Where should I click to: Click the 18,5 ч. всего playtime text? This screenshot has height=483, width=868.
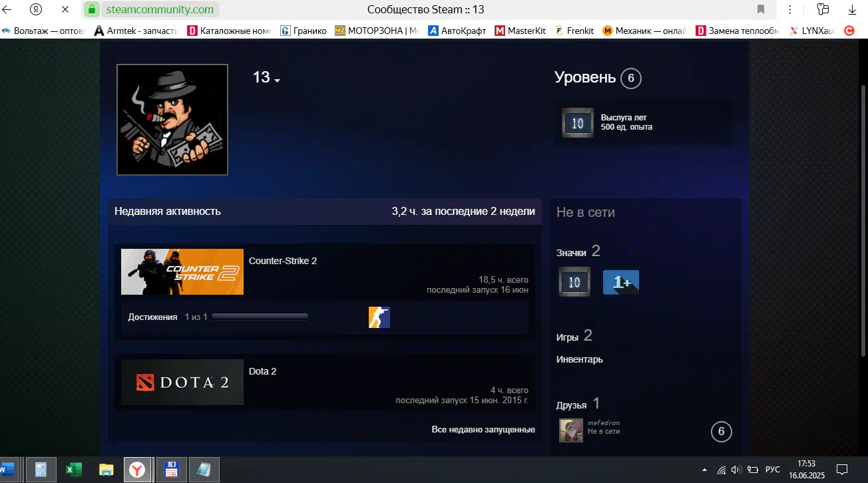tap(503, 280)
